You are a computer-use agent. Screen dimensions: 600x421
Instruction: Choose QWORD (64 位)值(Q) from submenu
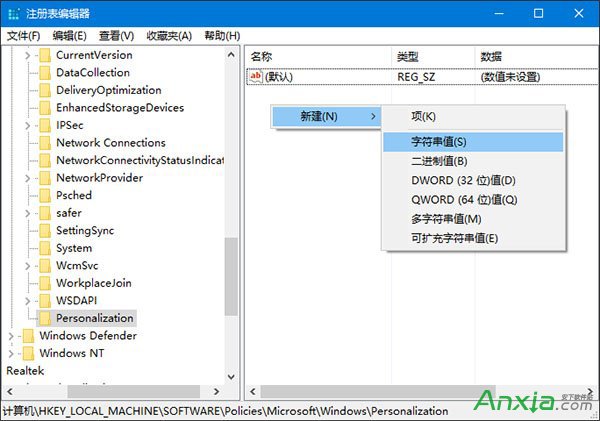click(473, 200)
